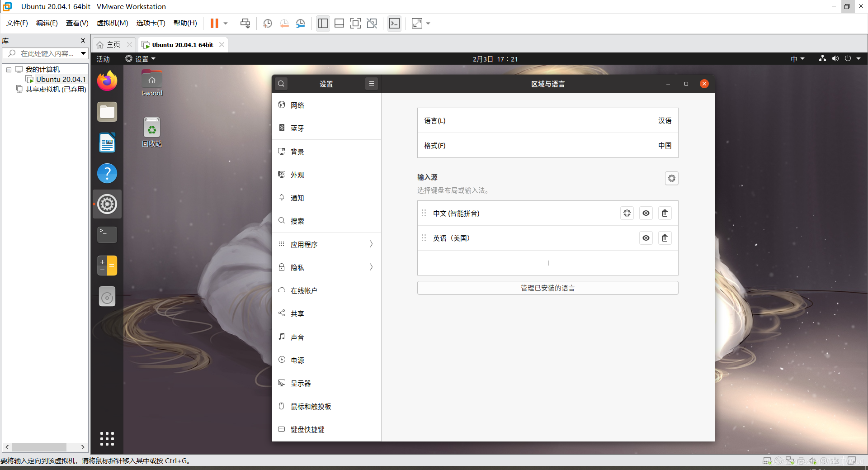868x470 pixels.
Task: Click 管理已安装的语言 button
Action: pos(548,288)
